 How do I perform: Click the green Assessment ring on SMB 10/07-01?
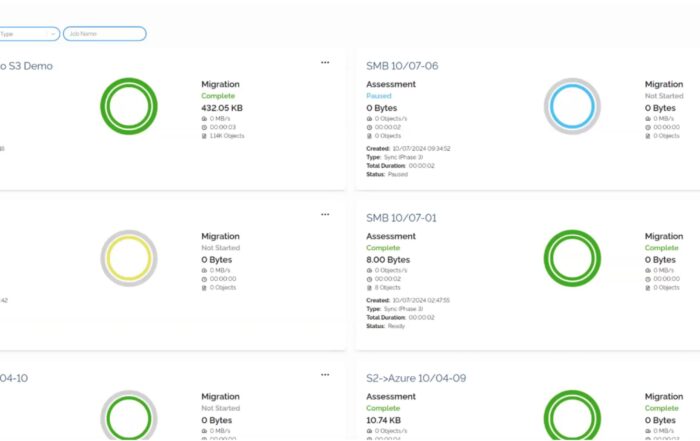[x=572, y=258]
